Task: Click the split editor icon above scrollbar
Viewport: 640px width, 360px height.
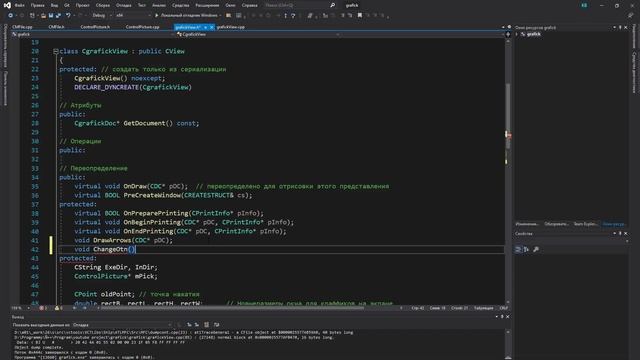Action: pos(508,35)
